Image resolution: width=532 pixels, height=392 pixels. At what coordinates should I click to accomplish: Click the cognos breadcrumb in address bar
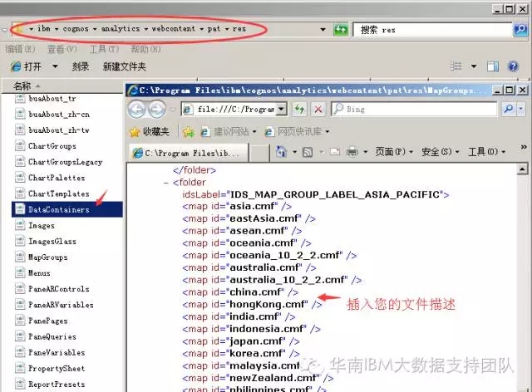76,29
